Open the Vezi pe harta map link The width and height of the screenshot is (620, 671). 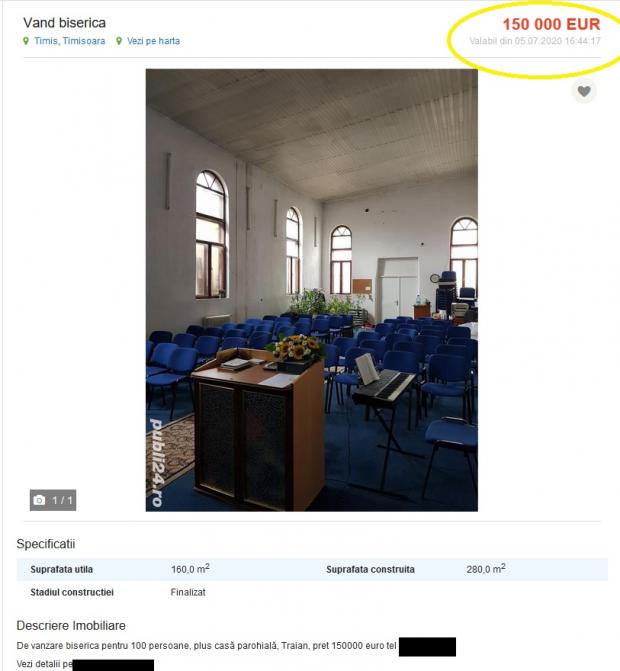153,41
